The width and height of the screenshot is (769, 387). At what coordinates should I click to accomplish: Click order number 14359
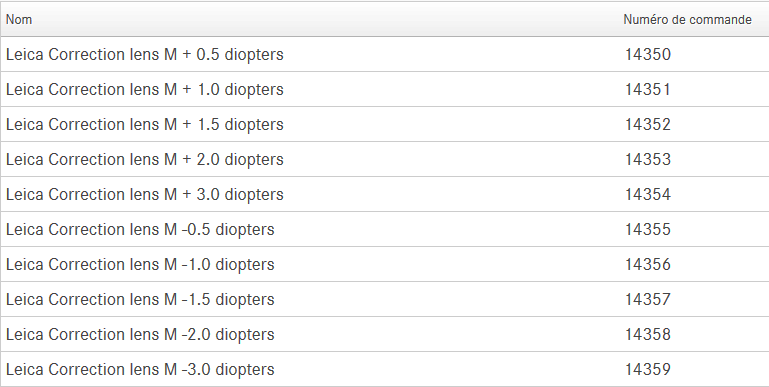[x=648, y=369]
